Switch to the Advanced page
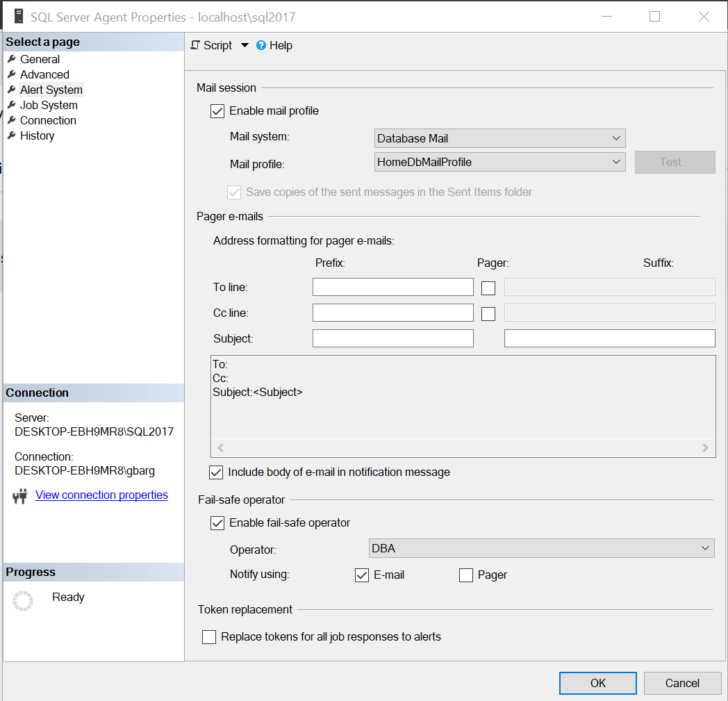Image resolution: width=728 pixels, height=701 pixels. tap(44, 74)
